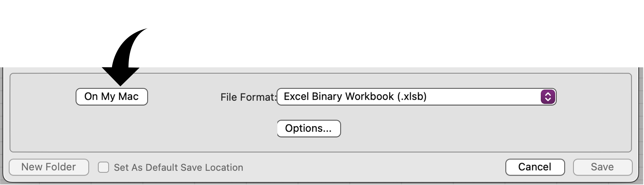Click the File Format label text

(248, 97)
